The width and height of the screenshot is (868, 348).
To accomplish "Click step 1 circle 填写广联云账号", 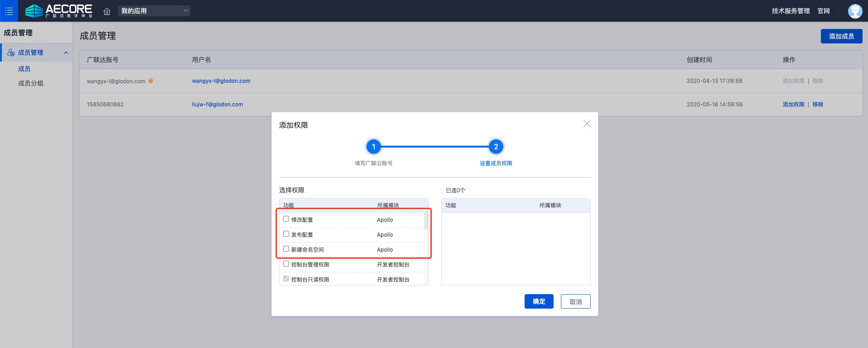I will pos(373,147).
